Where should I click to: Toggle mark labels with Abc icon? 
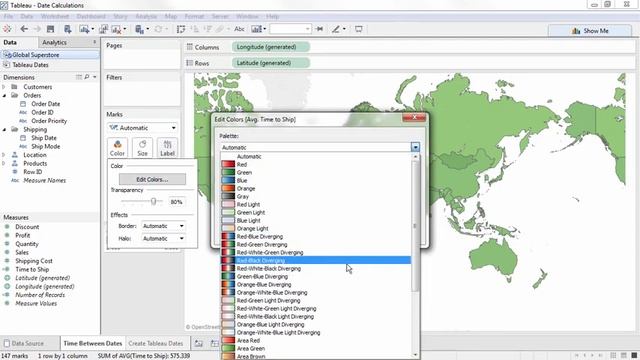tap(239, 29)
